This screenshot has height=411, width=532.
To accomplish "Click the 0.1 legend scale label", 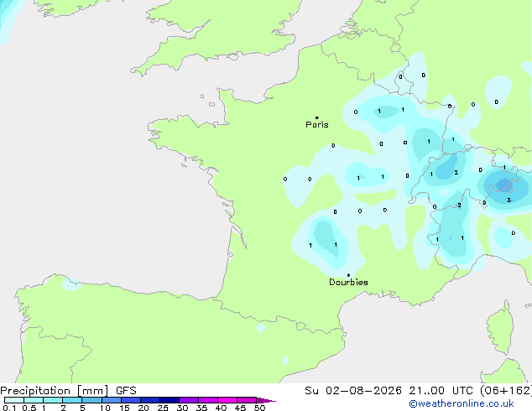I will pyautogui.click(x=9, y=408).
